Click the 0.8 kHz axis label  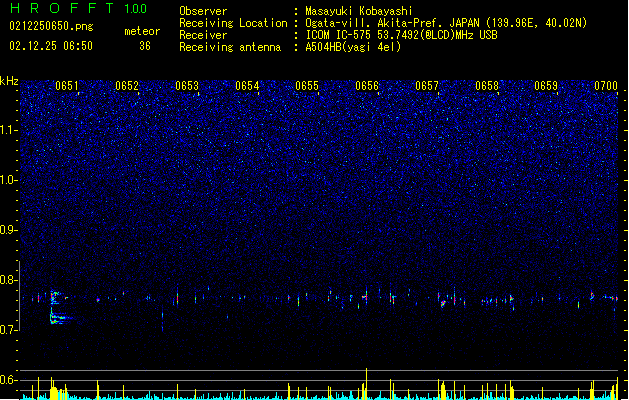tap(9, 280)
